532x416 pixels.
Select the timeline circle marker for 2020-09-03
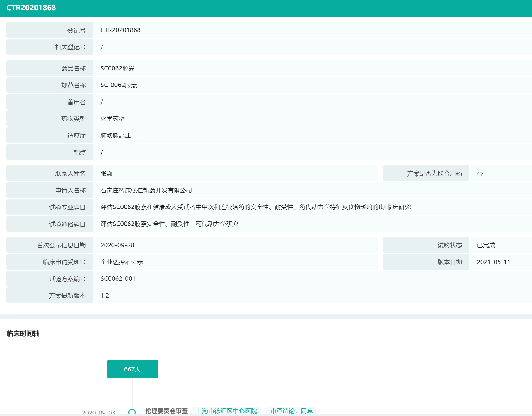[x=132, y=412]
